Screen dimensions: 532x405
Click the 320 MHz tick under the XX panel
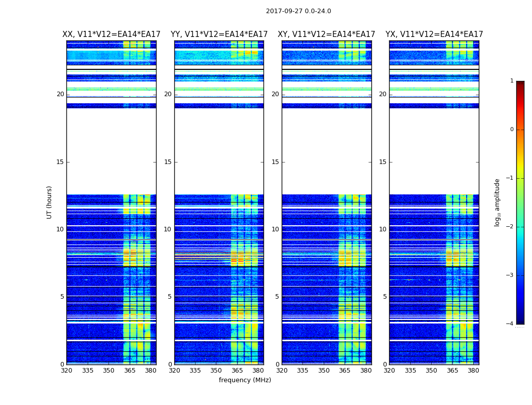point(67,371)
